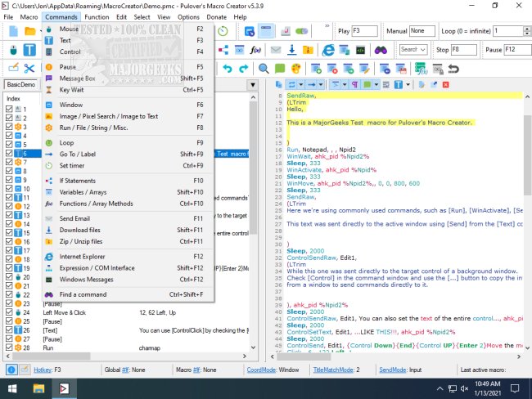Click the SendMode link in status bar

pos(393,370)
